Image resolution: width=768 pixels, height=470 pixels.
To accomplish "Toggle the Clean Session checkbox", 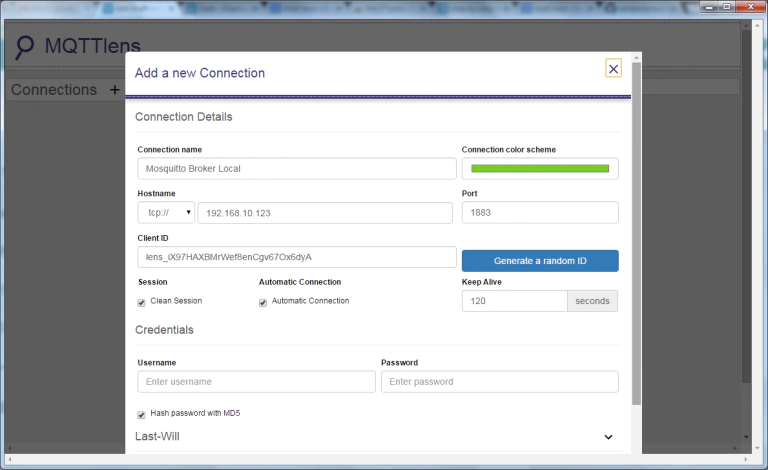I will coord(142,303).
